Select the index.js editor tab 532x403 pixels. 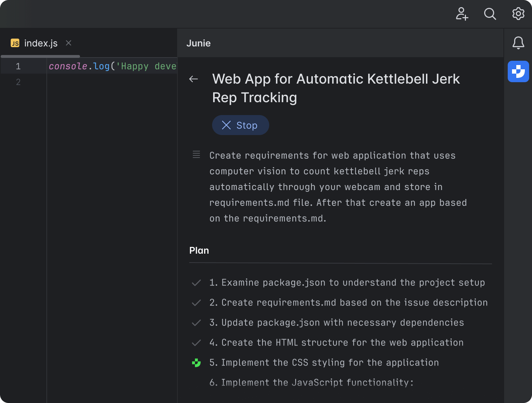tap(41, 43)
